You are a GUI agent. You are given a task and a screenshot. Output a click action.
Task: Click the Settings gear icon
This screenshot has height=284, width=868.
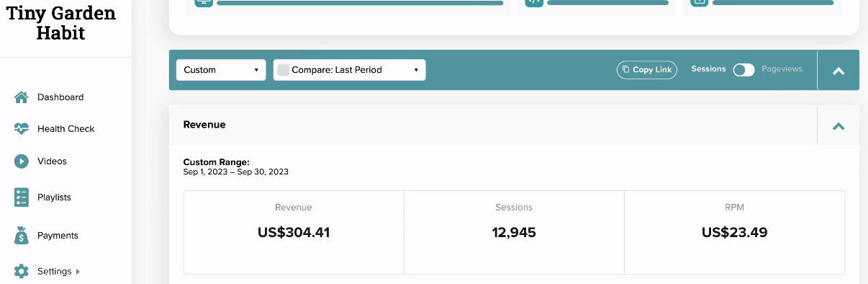[22, 272]
